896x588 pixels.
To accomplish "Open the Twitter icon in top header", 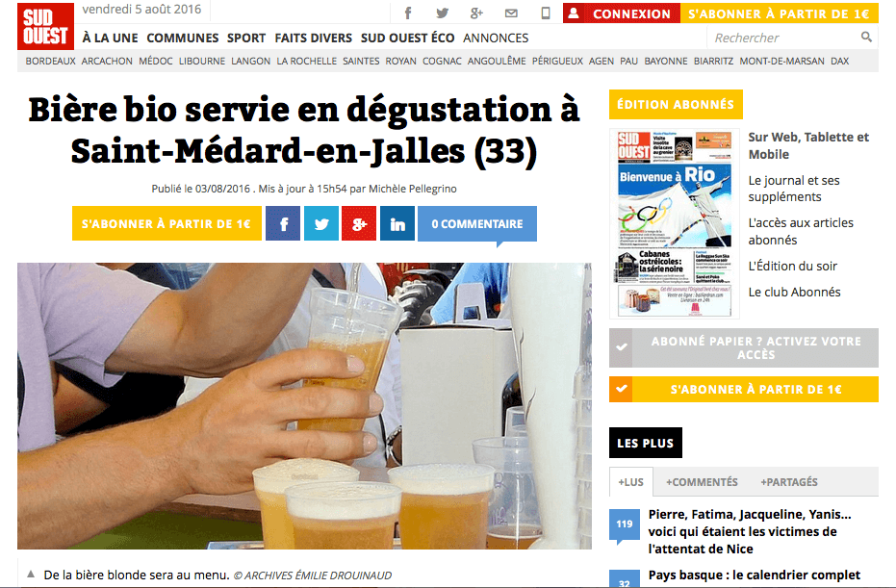I will click(x=443, y=13).
